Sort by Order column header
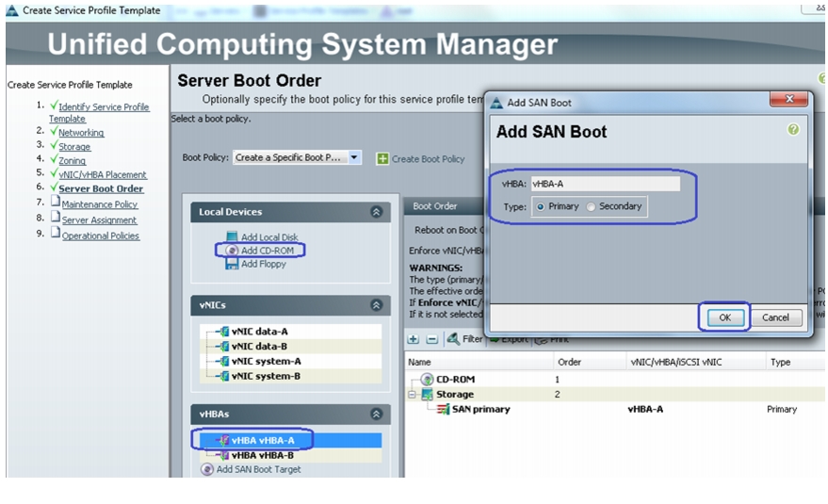Image resolution: width=828 pixels, height=504 pixels. [590, 362]
